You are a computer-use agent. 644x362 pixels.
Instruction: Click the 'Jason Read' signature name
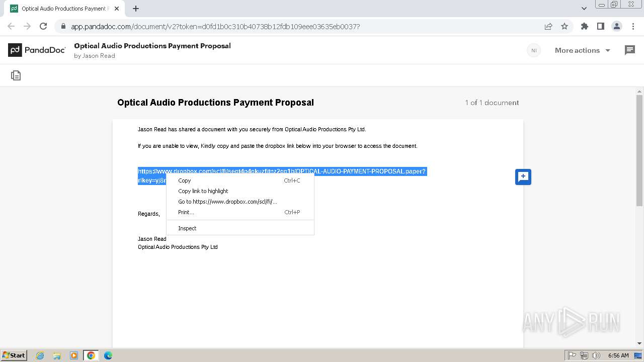pyautogui.click(x=152, y=239)
